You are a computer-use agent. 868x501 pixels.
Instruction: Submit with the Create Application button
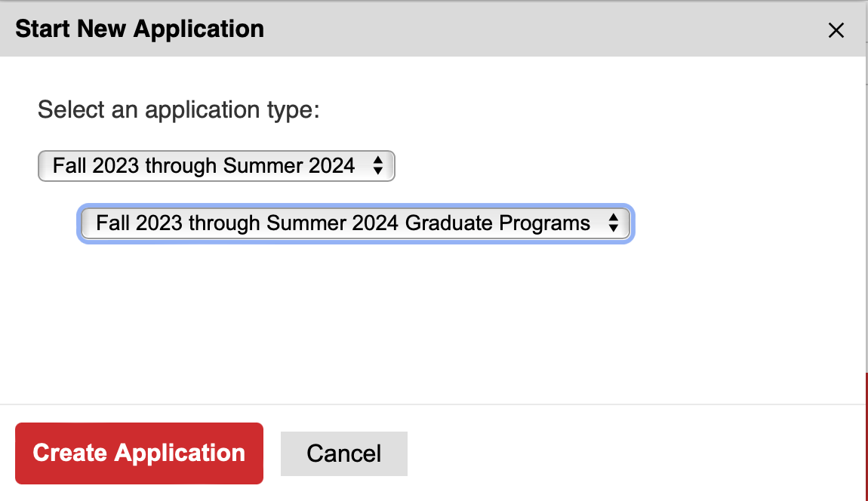[x=139, y=453]
